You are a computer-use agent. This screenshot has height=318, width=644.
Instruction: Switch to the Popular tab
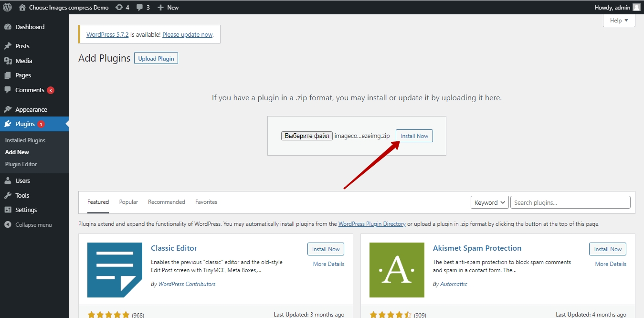[x=128, y=202]
